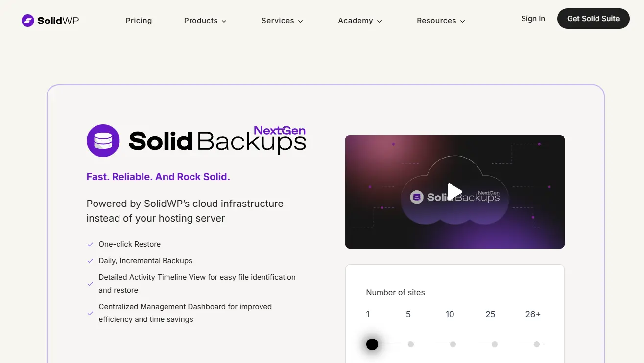
Task: Click the checkmark beside One-click Restore
Action: (90, 244)
